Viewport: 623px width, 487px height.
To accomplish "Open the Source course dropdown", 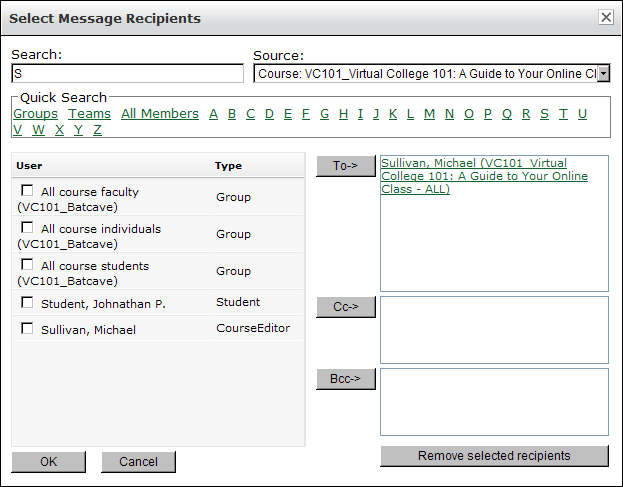I will point(603,74).
